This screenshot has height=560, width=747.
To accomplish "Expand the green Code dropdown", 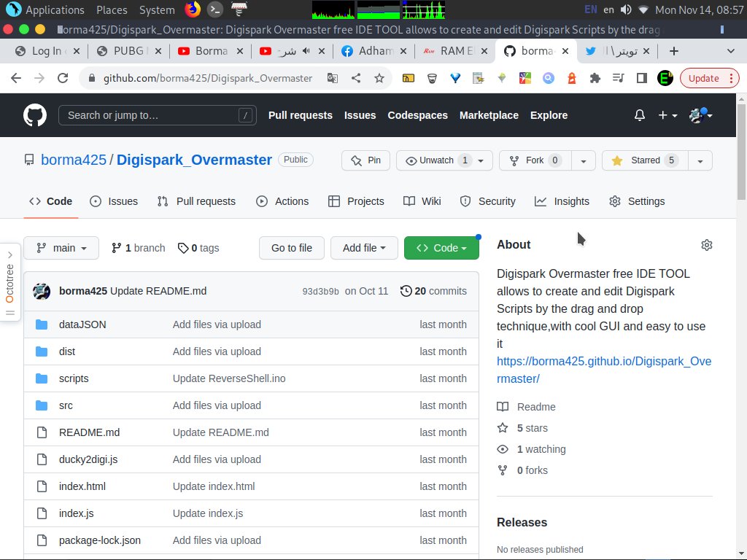I will click(441, 248).
